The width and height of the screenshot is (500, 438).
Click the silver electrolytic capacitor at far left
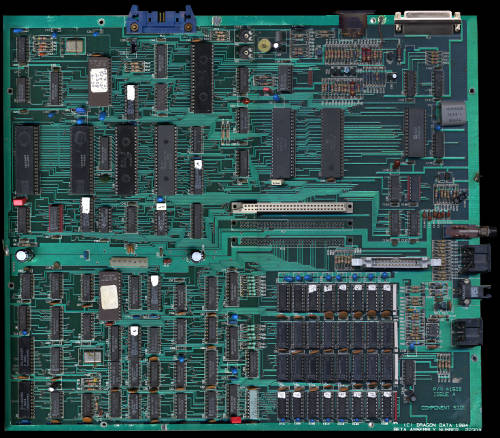pyautogui.click(x=23, y=256)
